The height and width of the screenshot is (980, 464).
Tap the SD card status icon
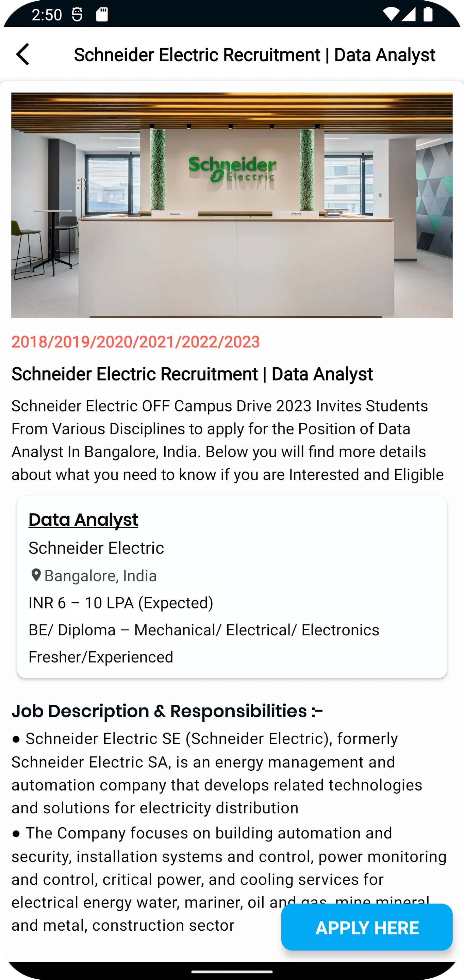102,14
